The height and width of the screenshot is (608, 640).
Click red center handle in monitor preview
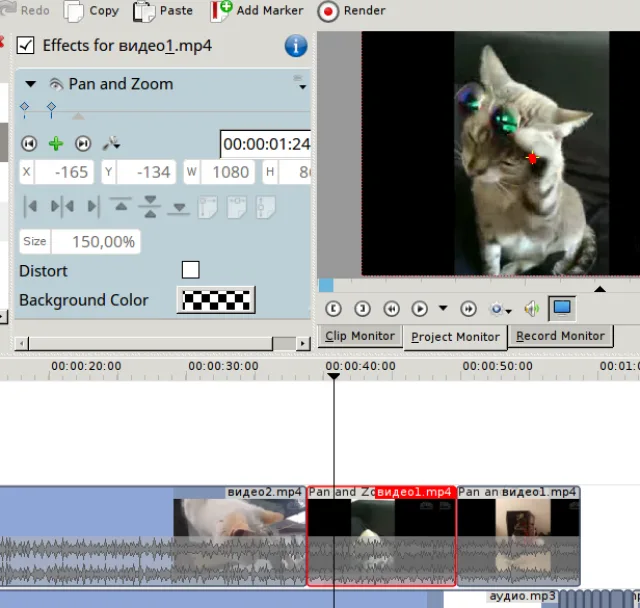[532, 158]
